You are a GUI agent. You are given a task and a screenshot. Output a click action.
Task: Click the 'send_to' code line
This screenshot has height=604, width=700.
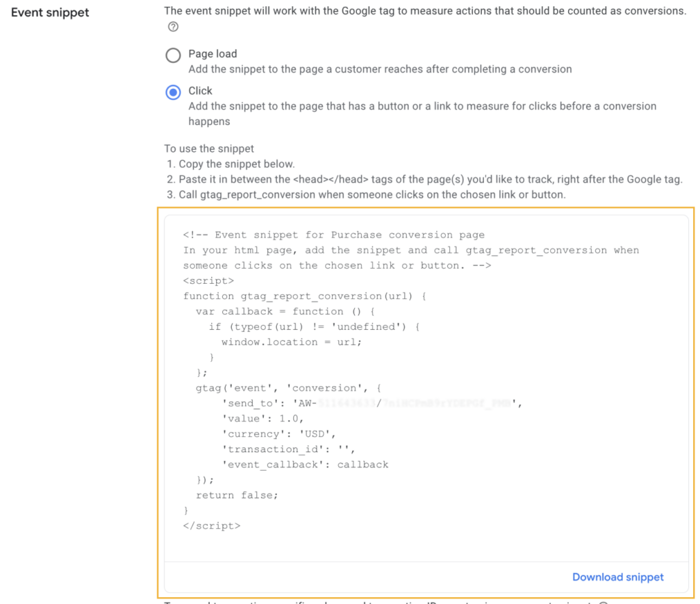click(x=372, y=404)
